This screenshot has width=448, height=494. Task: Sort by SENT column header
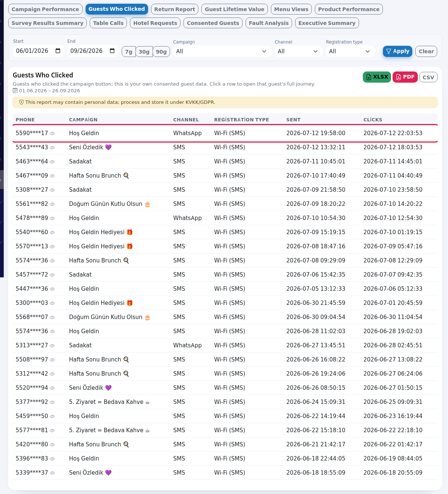[x=293, y=120]
